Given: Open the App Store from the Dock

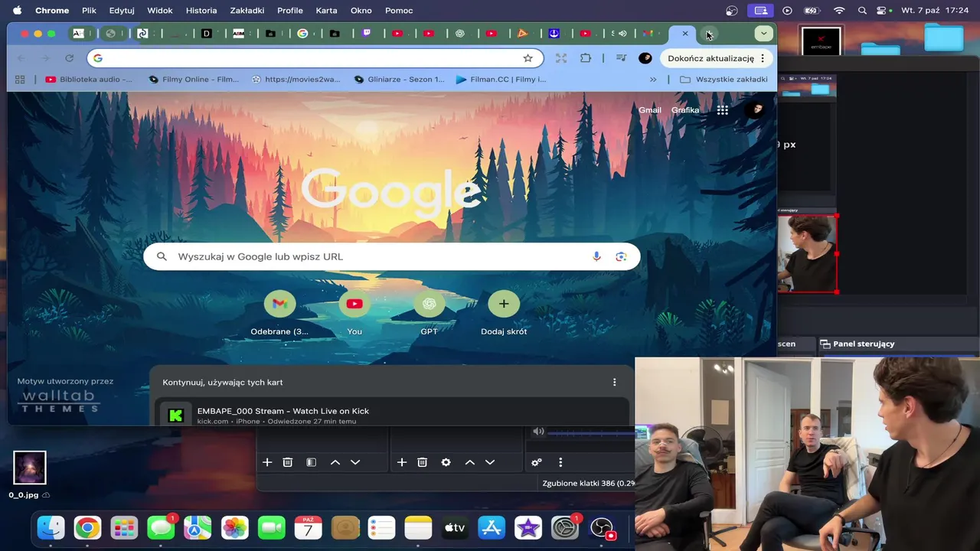Looking at the screenshot, I should [492, 528].
